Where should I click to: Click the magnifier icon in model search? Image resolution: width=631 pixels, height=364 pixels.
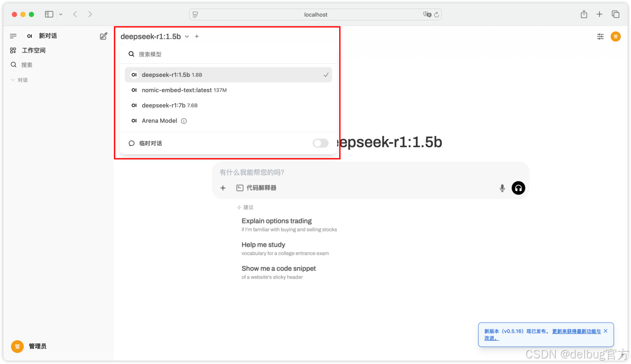(x=131, y=54)
